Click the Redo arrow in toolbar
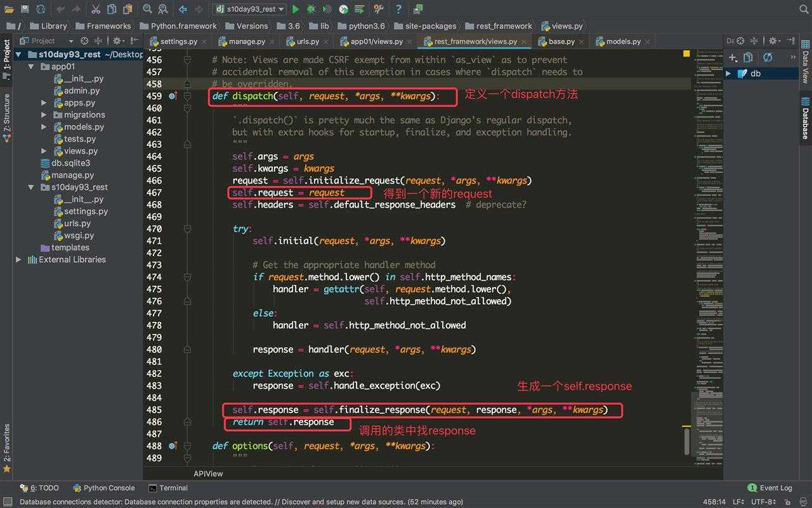Viewport: 812px width, 508px height. coord(76,9)
